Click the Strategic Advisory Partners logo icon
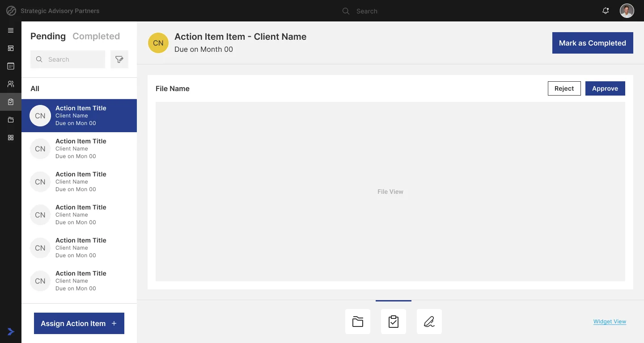The width and height of the screenshot is (644, 343). [11, 11]
